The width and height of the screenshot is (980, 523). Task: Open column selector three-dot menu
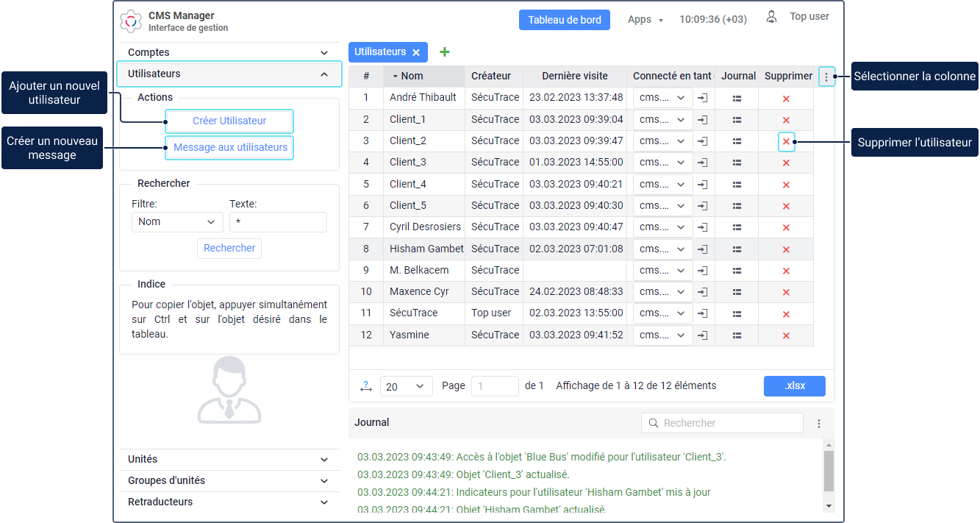point(826,77)
